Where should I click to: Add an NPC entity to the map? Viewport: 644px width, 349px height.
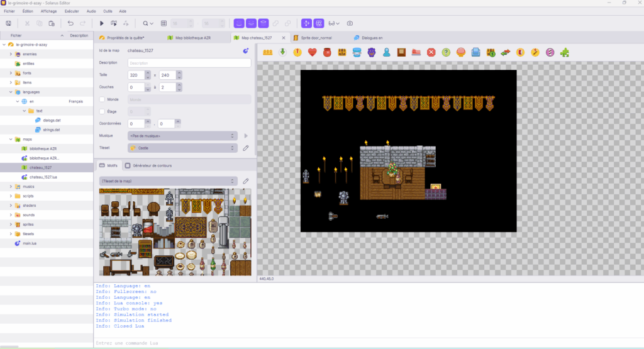click(x=387, y=52)
